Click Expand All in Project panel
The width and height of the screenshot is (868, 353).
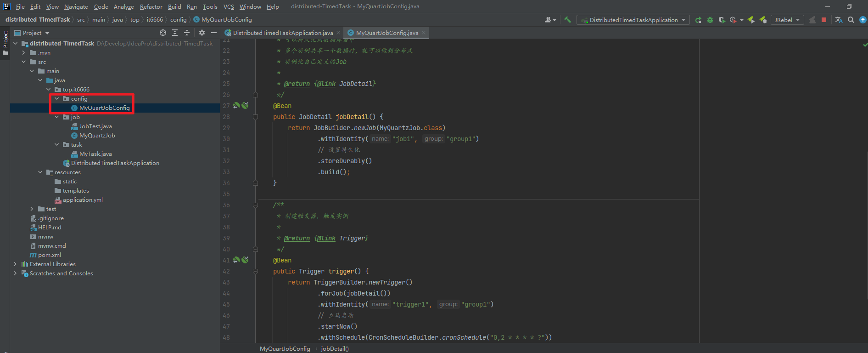click(175, 33)
